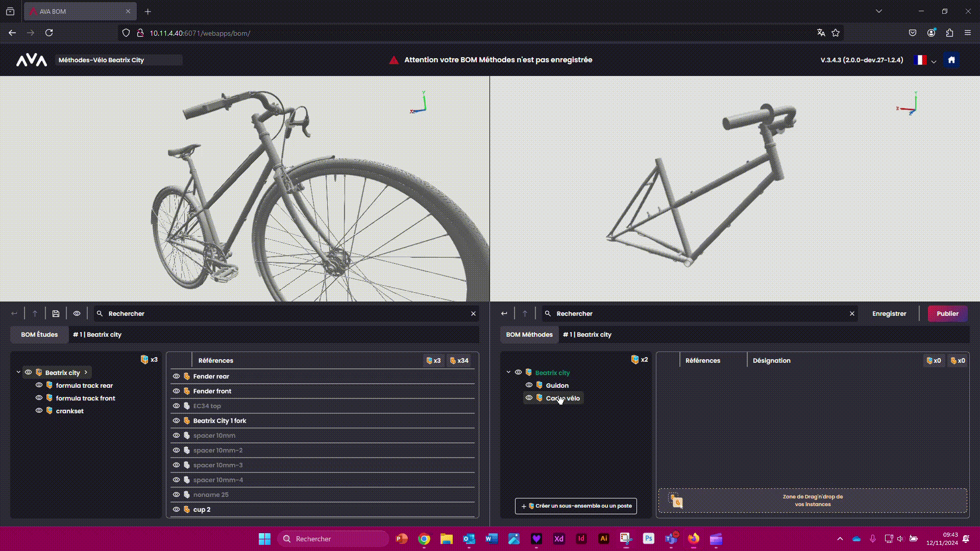The width and height of the screenshot is (980, 551).
Task: Collapse Beatrix city node in BOM Méthodes
Action: coord(508,372)
